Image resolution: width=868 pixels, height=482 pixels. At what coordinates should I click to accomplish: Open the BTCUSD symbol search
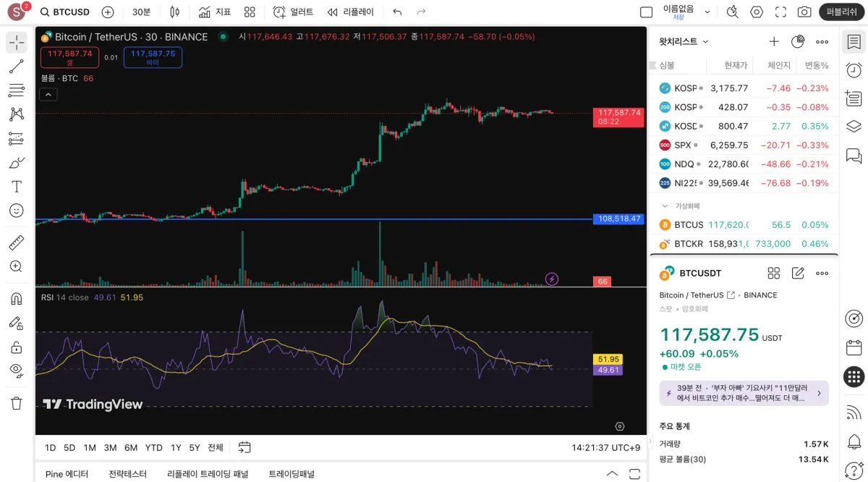pos(65,12)
